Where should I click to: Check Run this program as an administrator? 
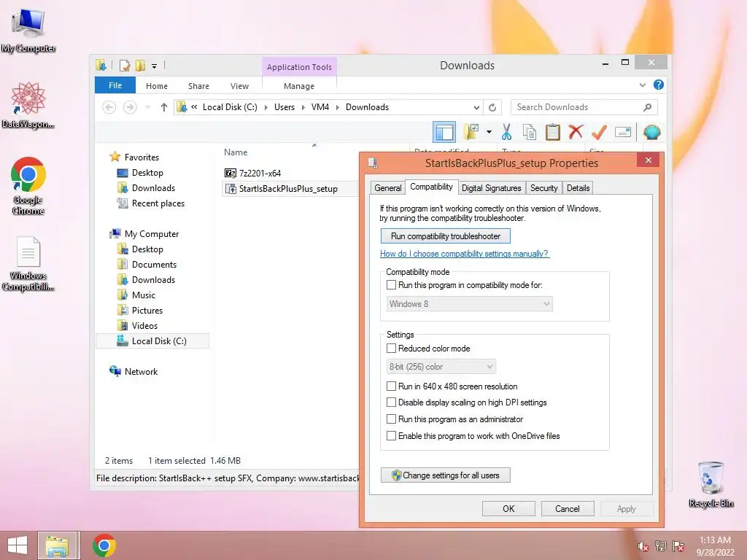click(x=391, y=419)
